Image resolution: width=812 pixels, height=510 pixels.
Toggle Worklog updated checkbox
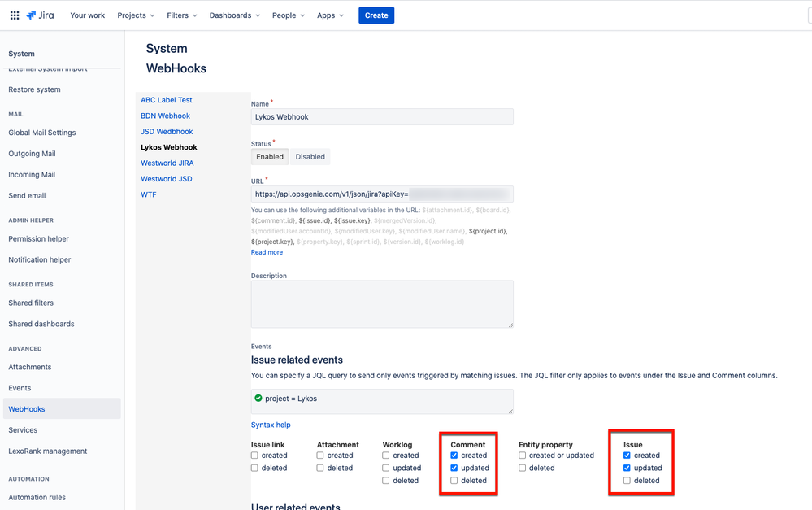(x=386, y=468)
